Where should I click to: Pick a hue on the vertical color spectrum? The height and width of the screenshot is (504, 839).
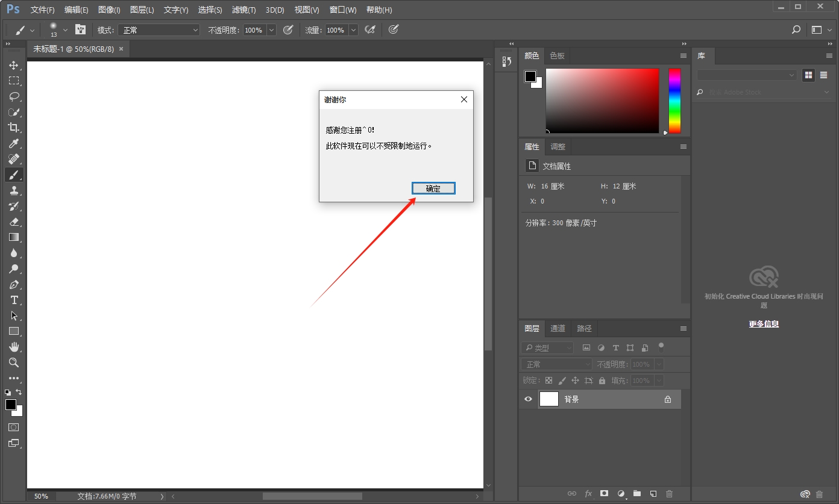674,99
